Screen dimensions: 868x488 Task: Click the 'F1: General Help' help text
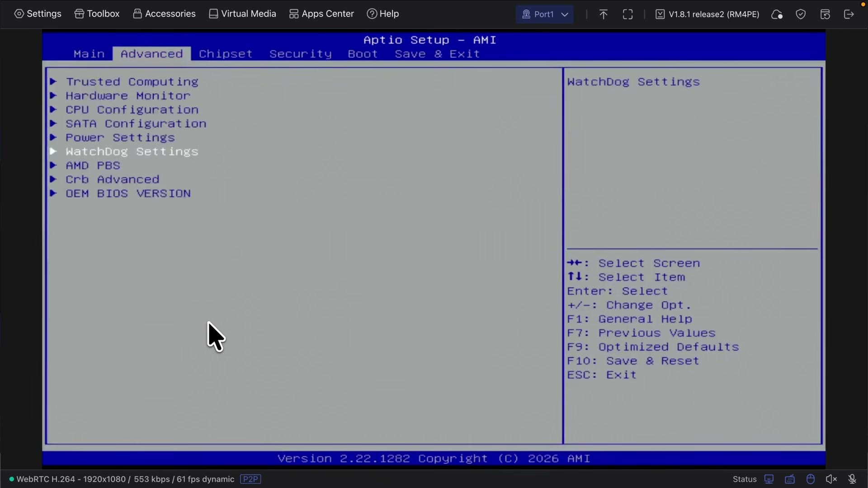[629, 319]
